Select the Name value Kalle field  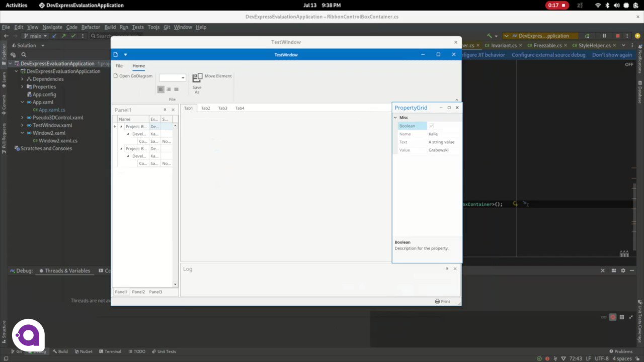[x=433, y=134]
